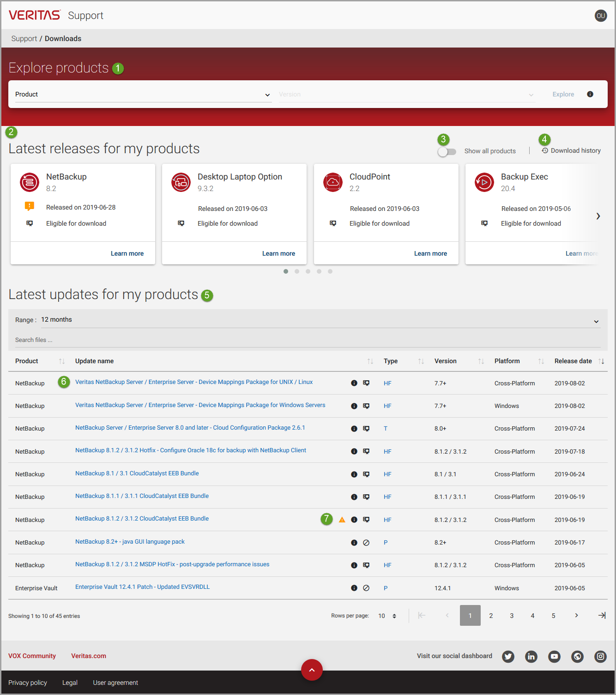Click the NetBackup product logo icon
616x695 pixels.
tap(30, 182)
